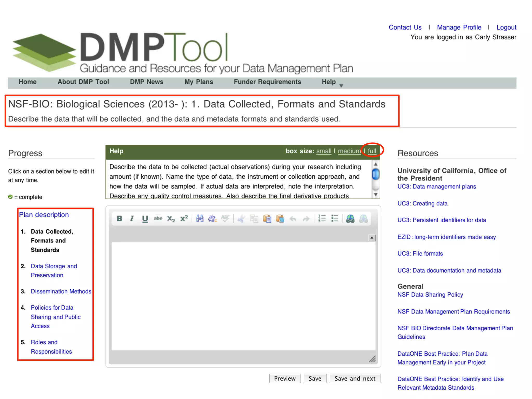
Task: Toggle italic formatting in the editor
Action: 132,219
